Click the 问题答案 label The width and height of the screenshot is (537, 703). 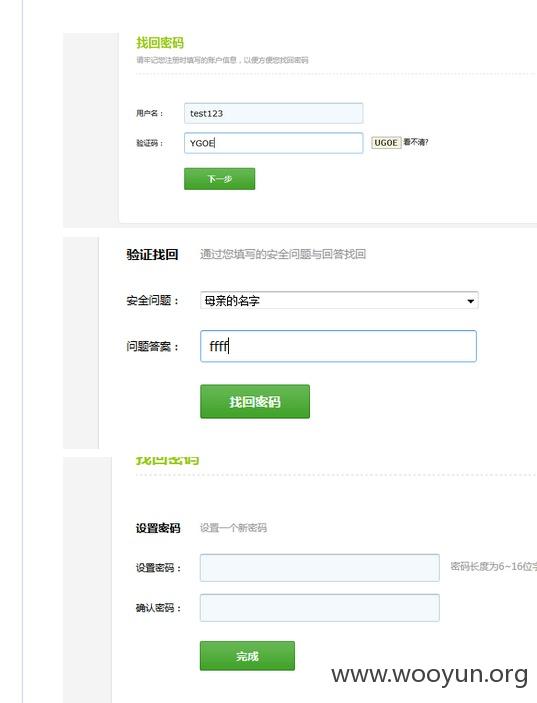[x=152, y=346]
